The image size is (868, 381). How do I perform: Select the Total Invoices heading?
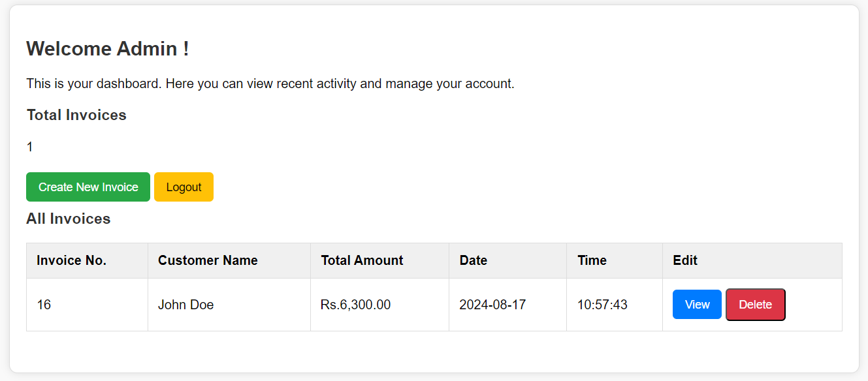coord(76,115)
